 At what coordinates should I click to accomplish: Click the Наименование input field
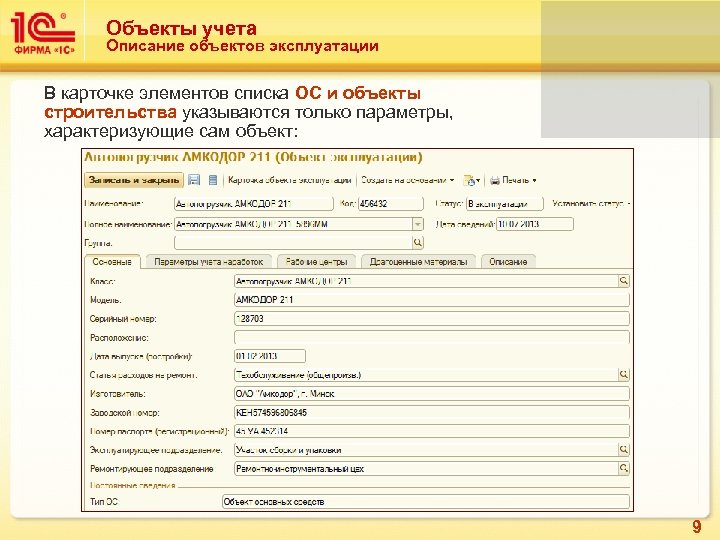point(253,203)
